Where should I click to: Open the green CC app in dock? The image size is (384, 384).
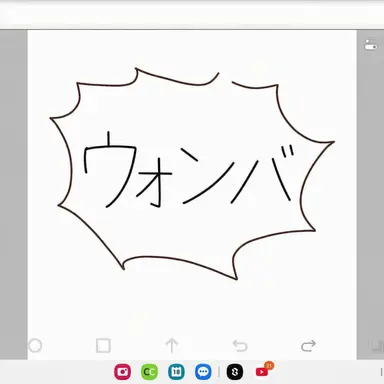(x=149, y=372)
